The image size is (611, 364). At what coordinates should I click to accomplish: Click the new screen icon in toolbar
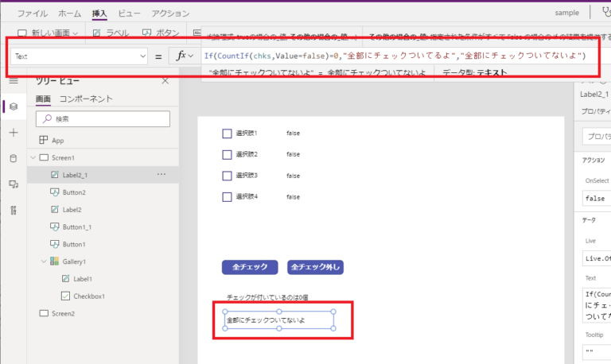pos(22,33)
